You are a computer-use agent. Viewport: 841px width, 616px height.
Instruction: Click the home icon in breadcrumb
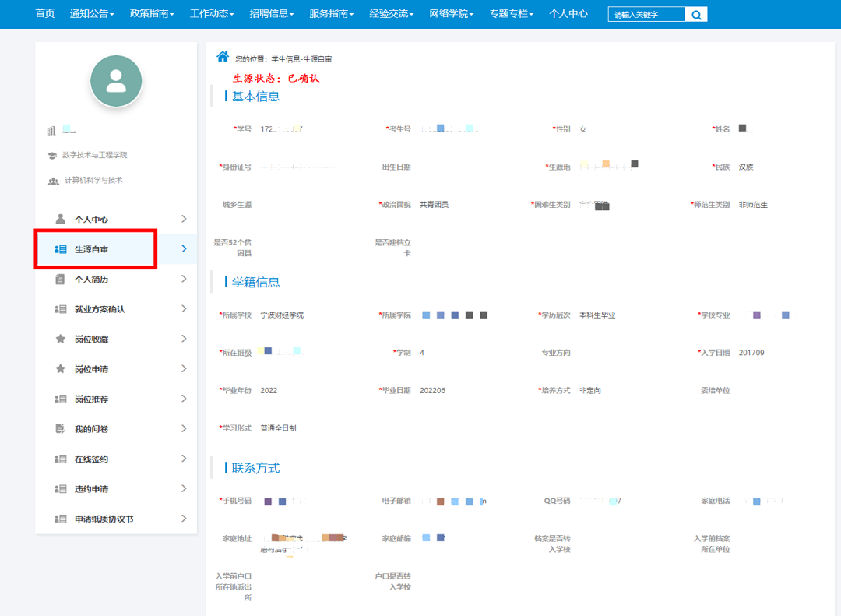point(223,57)
